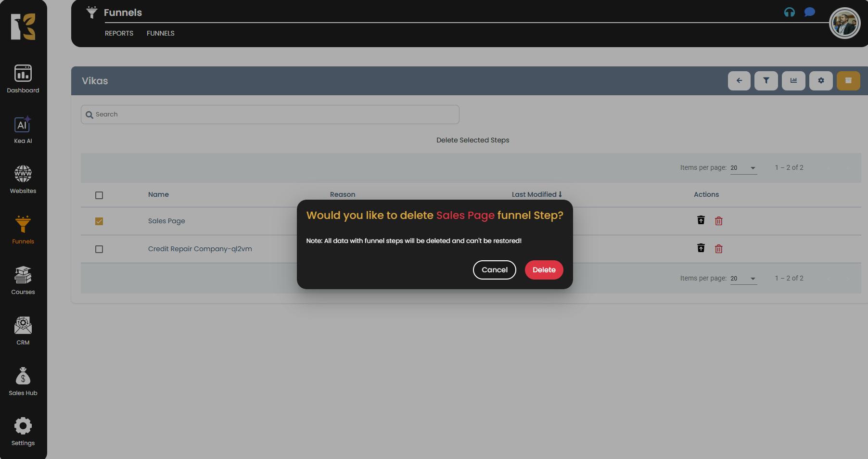
Task: Click restore icon for Credit Repair Company-ql2vm
Action: pyautogui.click(x=701, y=248)
